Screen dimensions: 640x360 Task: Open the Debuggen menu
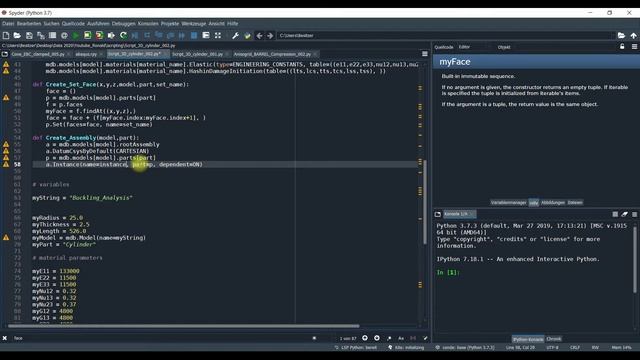[124, 24]
